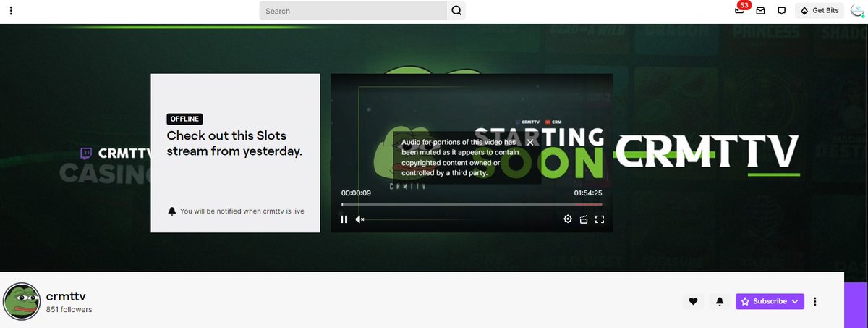Viewport: 868px width, 328px height.
Task: Enter fullscreen on the video player
Action: point(600,219)
